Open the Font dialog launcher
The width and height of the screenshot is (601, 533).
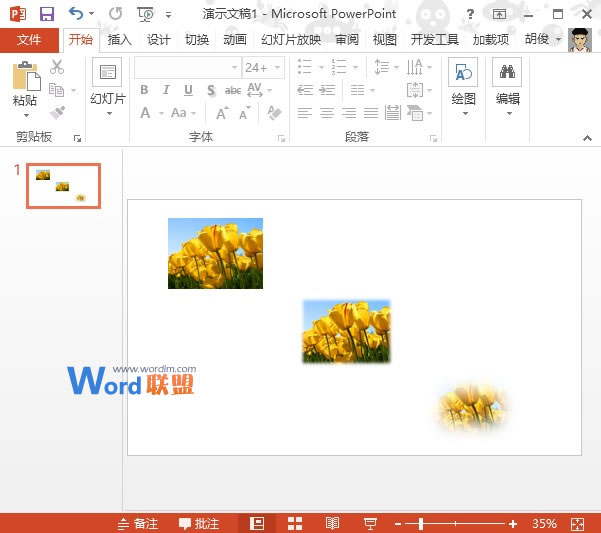pyautogui.click(x=282, y=139)
